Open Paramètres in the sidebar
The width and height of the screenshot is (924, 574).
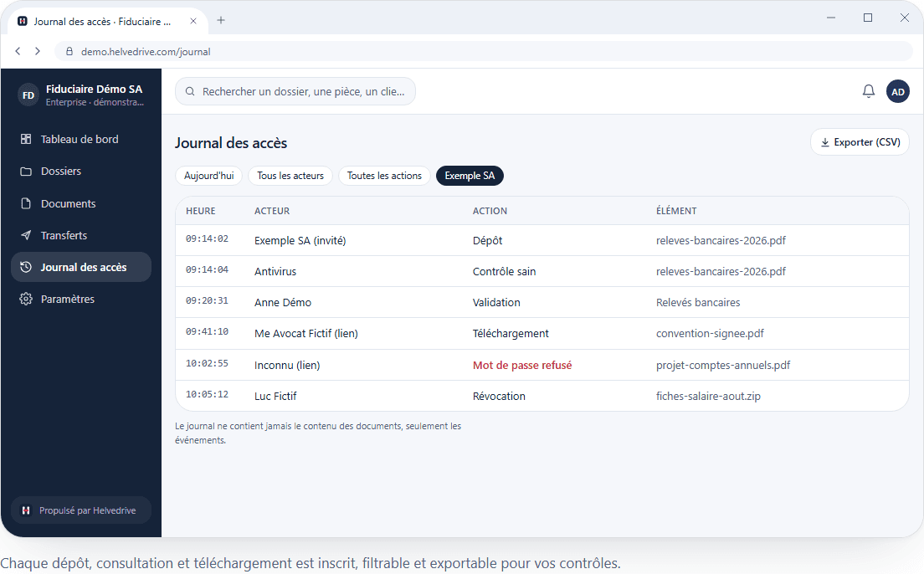[x=80, y=299]
